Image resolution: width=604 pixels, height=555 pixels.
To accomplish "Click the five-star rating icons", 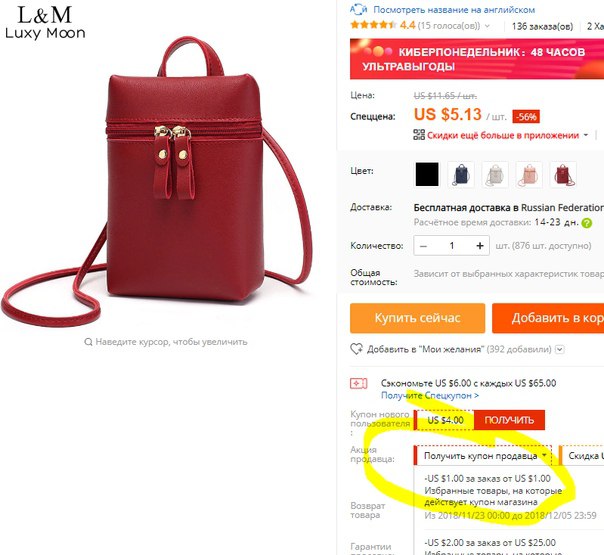I will [373, 25].
